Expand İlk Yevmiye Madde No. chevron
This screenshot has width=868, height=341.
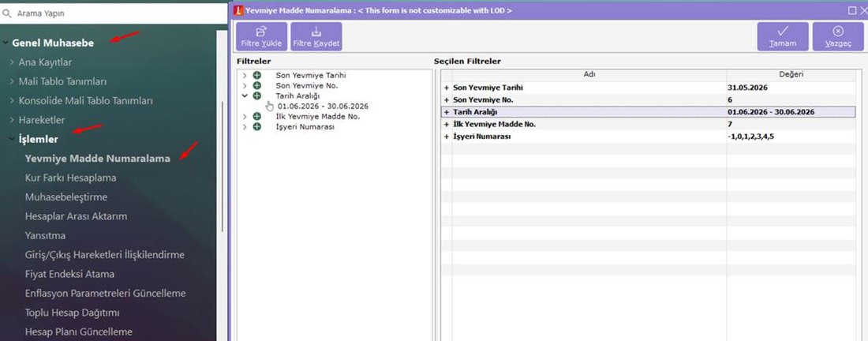245,116
